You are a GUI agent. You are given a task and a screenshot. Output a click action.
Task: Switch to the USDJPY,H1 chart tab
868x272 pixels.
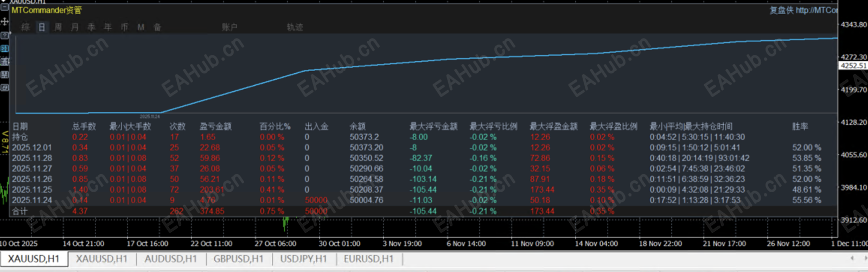click(303, 259)
